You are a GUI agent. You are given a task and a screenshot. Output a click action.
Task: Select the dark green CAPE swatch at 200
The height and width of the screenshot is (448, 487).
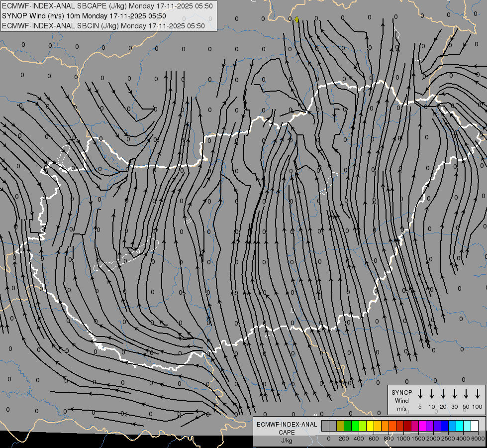click(348, 426)
